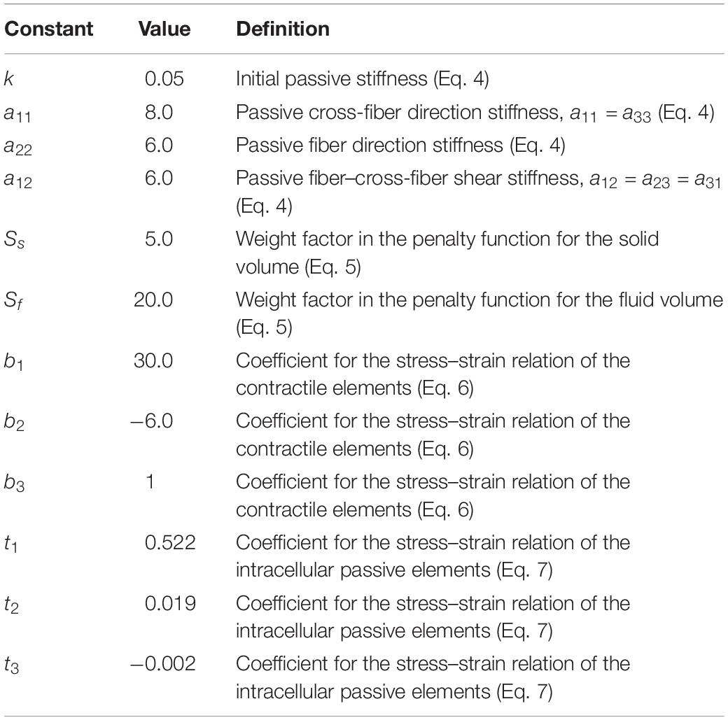Click the a11 constant symbol

click(17, 114)
